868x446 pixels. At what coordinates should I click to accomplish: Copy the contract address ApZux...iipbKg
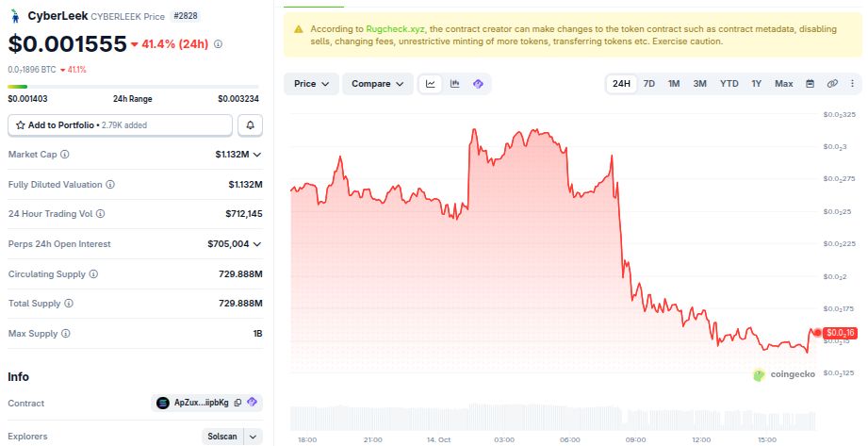pyautogui.click(x=237, y=403)
